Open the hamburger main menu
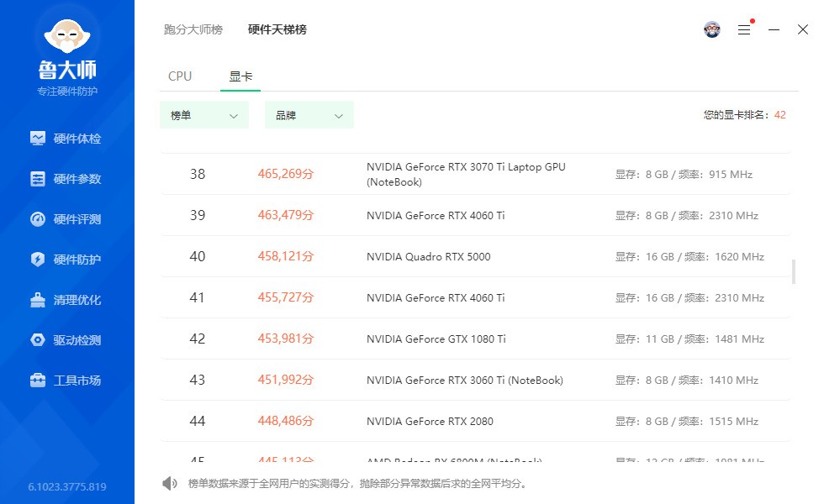Image resolution: width=824 pixels, height=504 pixels. [x=744, y=29]
